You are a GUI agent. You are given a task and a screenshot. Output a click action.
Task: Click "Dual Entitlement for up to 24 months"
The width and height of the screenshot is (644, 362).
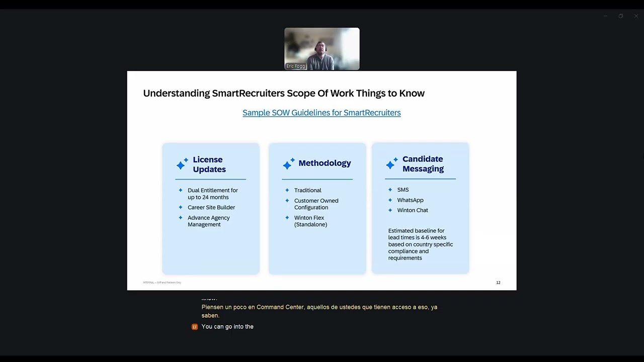[213, 194]
